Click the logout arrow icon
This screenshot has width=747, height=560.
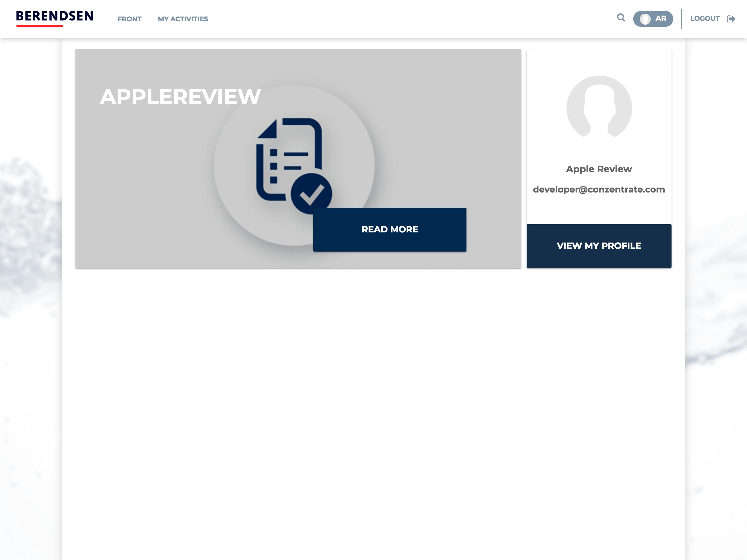(731, 19)
